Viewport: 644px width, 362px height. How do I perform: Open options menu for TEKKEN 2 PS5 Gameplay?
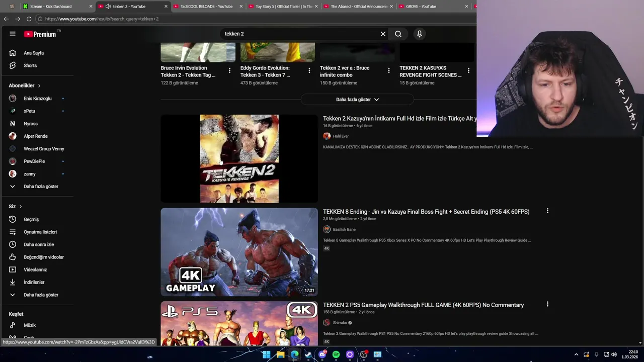pos(547,304)
